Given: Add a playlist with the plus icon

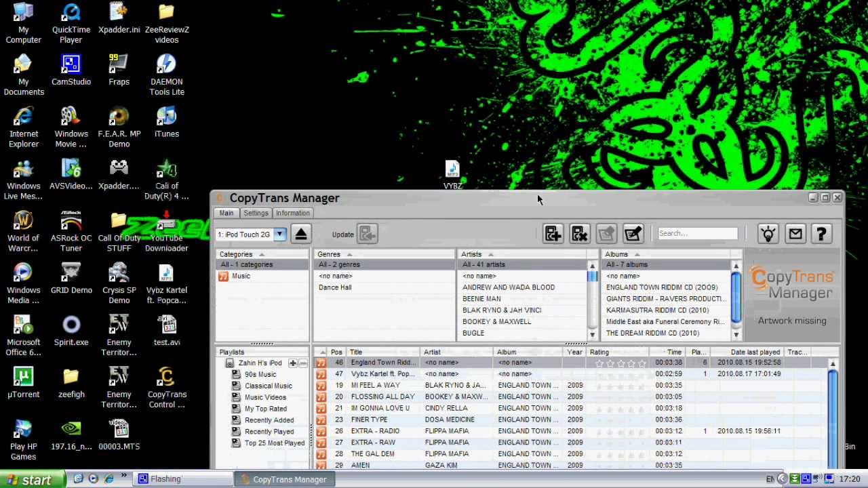Looking at the screenshot, I should (x=293, y=363).
